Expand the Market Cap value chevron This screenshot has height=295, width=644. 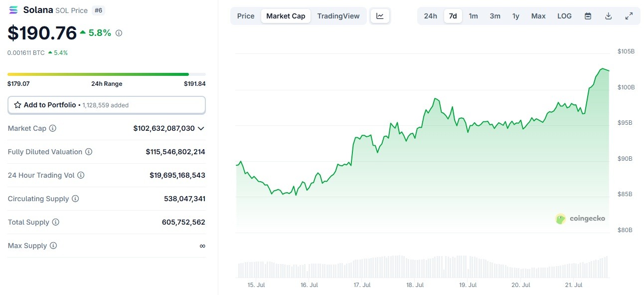tap(201, 128)
